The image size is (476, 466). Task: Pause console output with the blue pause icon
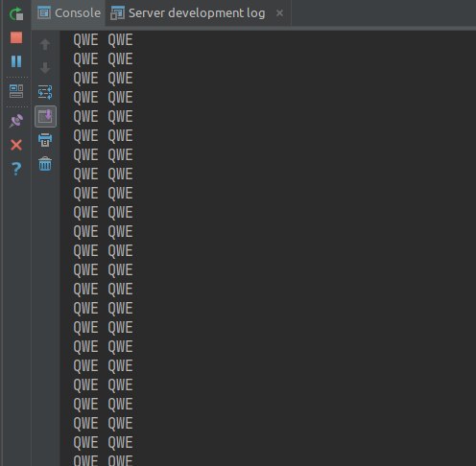point(16,61)
